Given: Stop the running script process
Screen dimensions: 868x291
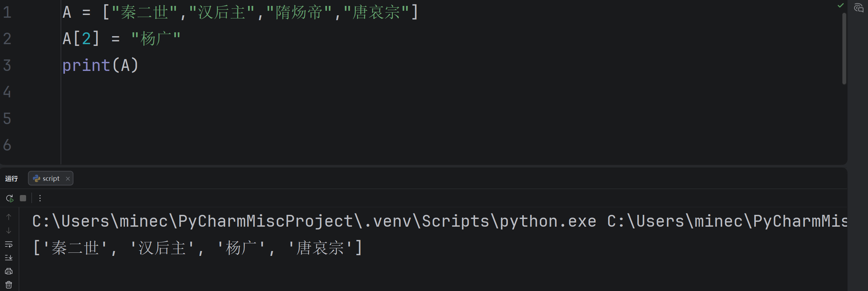Looking at the screenshot, I should point(23,198).
